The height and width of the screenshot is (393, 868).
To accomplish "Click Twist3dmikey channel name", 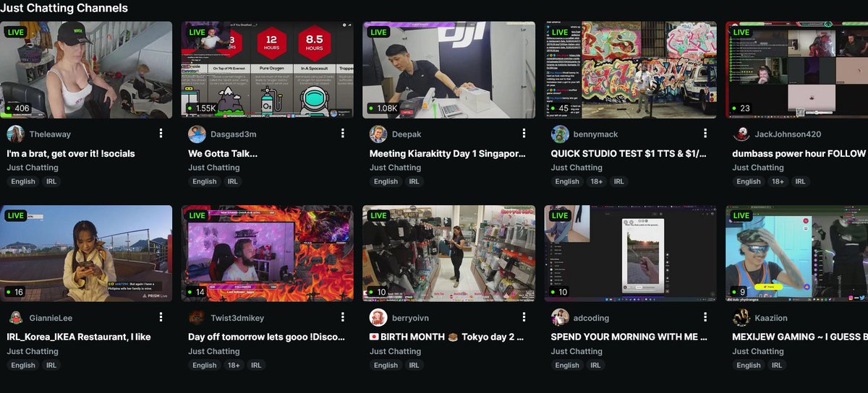I will pyautogui.click(x=239, y=318).
